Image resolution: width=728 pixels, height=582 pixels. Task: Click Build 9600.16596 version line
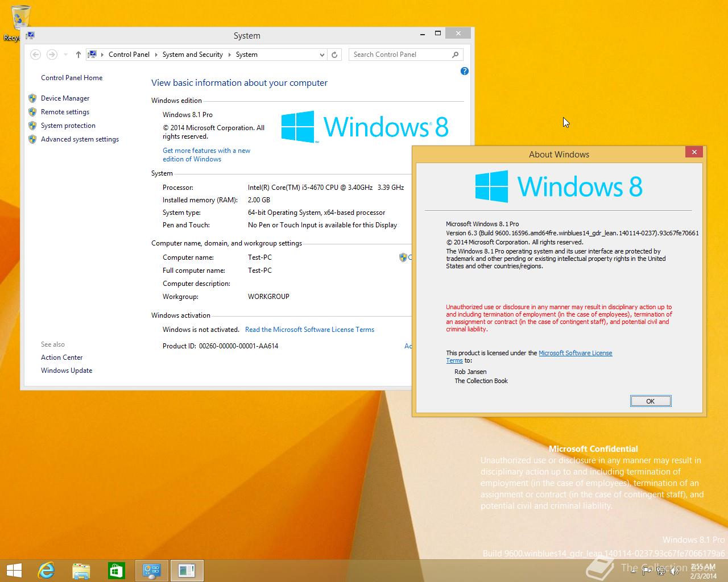click(x=572, y=233)
